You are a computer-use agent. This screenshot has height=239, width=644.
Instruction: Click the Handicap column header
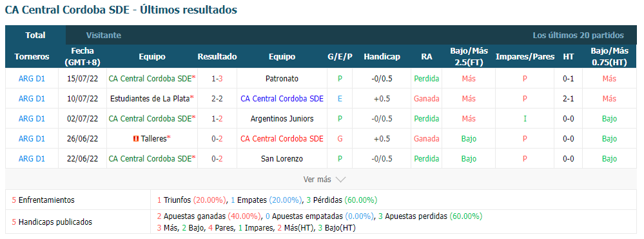click(x=382, y=57)
